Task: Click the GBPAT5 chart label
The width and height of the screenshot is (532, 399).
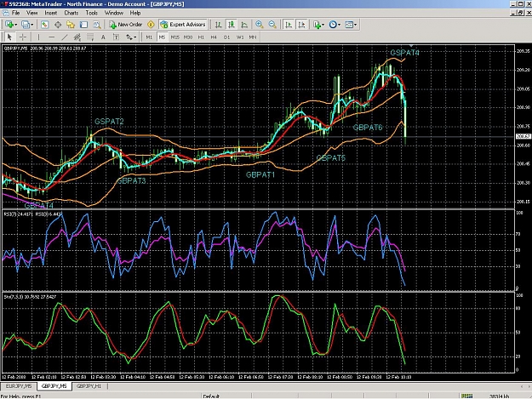Action: [331, 158]
